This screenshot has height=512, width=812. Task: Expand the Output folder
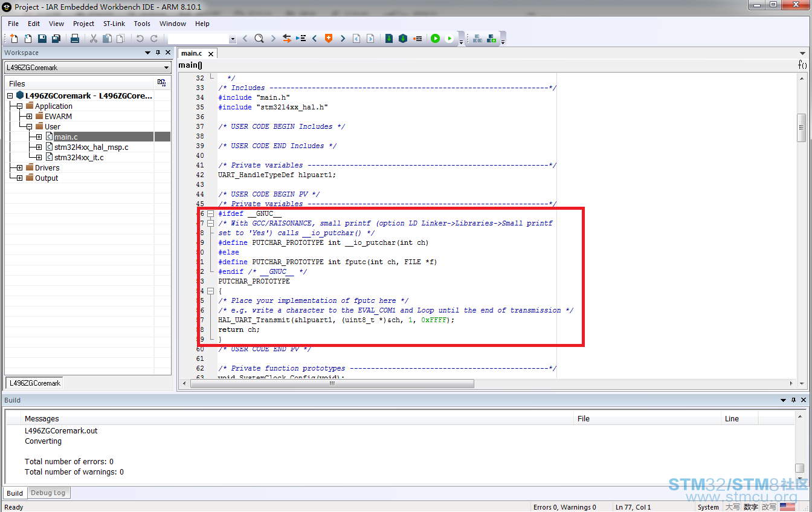(x=20, y=178)
